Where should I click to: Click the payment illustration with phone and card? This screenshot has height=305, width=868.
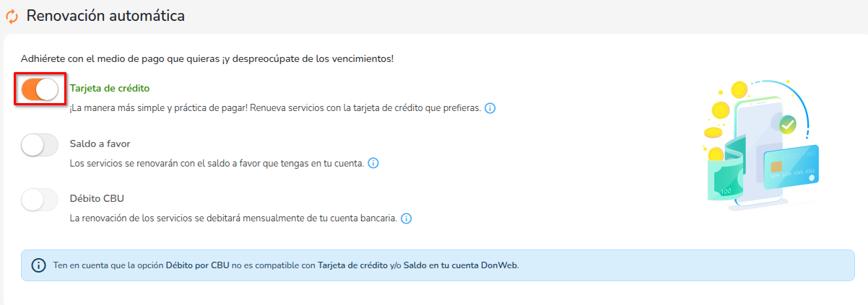[760, 146]
